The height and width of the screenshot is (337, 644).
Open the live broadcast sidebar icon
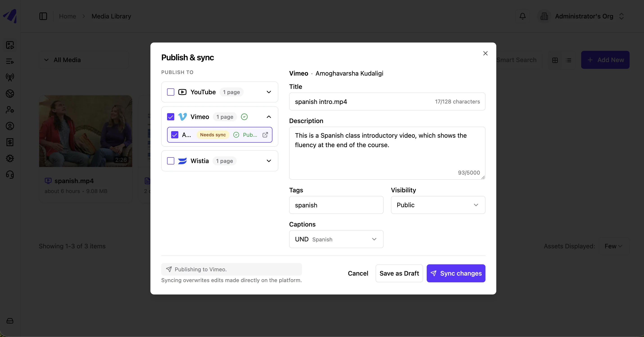[10, 77]
